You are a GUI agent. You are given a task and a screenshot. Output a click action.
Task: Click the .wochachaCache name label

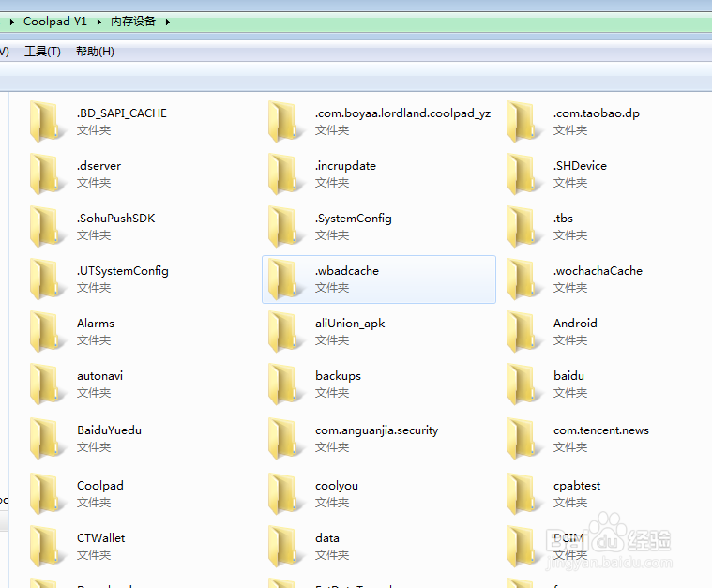pyautogui.click(x=598, y=271)
